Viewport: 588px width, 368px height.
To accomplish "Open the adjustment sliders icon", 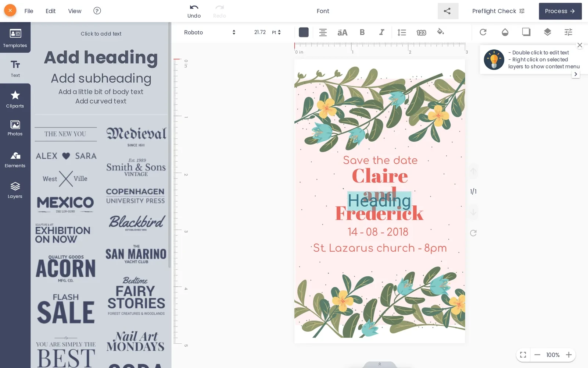I will (x=569, y=32).
